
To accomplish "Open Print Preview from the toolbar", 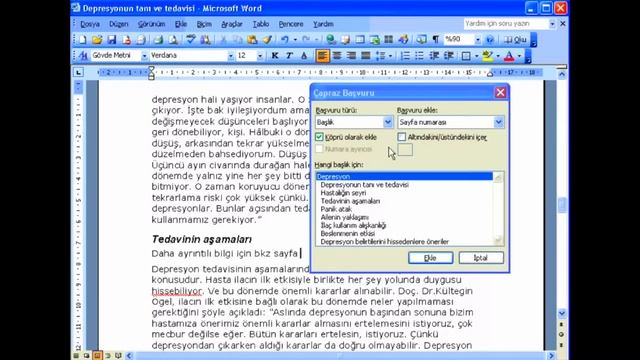I will pyautogui.click(x=173, y=40).
